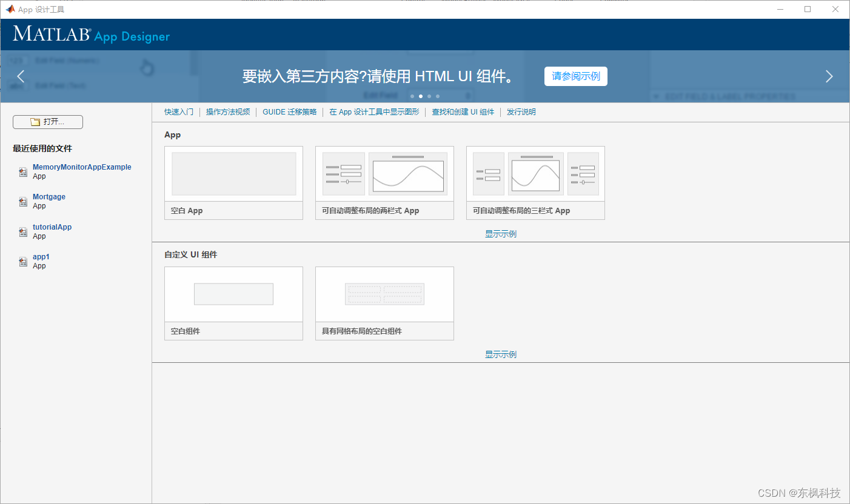Open the 操作方法视频 link
The width and height of the screenshot is (850, 504).
tap(228, 112)
